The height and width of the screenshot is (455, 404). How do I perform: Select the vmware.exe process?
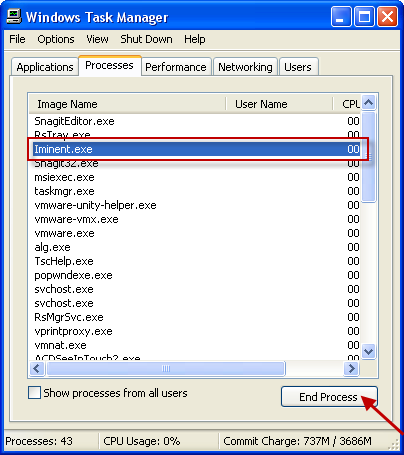(196, 233)
